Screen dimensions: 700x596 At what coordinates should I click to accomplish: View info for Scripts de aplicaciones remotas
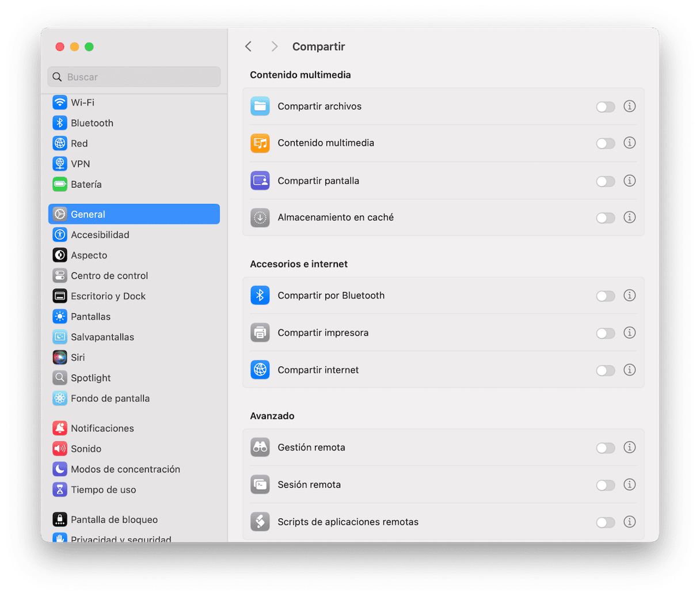630,522
